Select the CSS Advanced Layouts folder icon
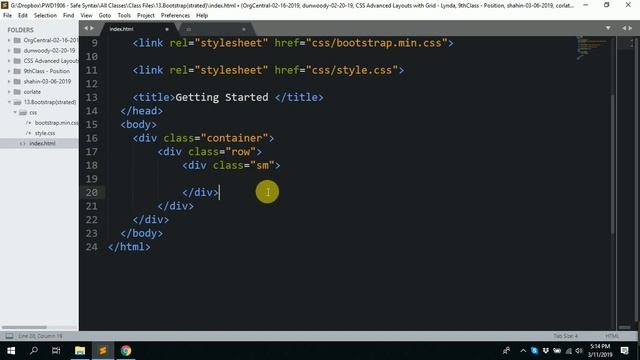 17,61
